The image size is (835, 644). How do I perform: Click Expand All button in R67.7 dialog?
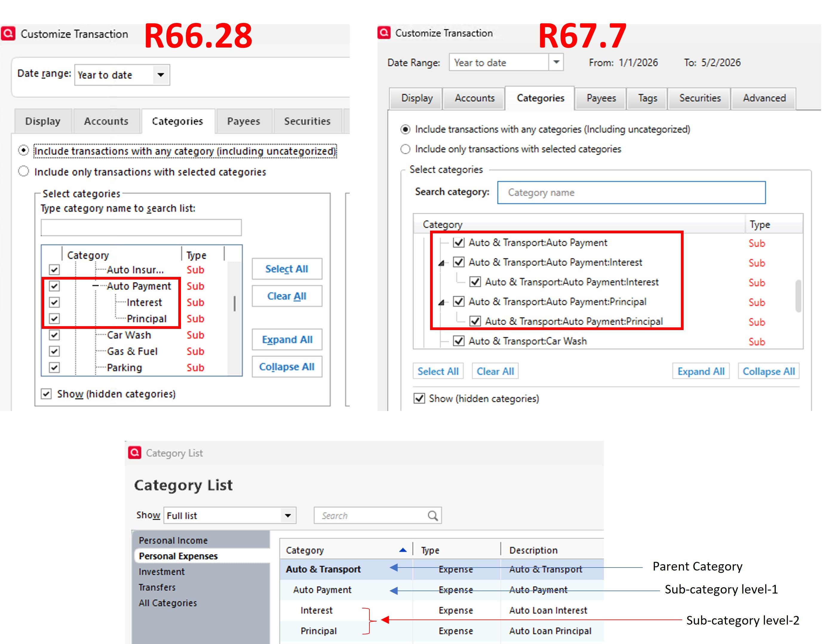[x=701, y=371]
